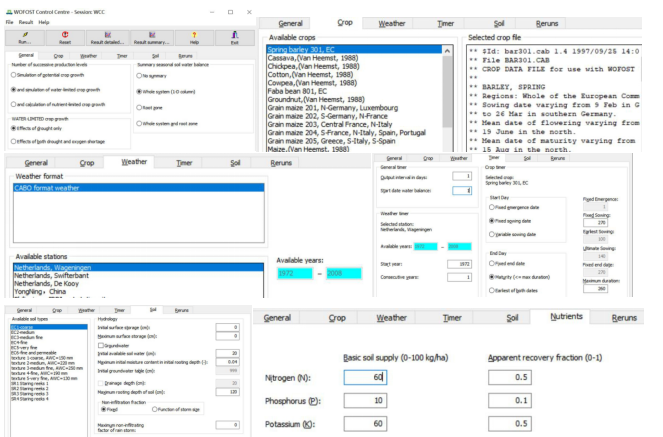
Task: Click Consecutive years field
Action: coord(459,277)
